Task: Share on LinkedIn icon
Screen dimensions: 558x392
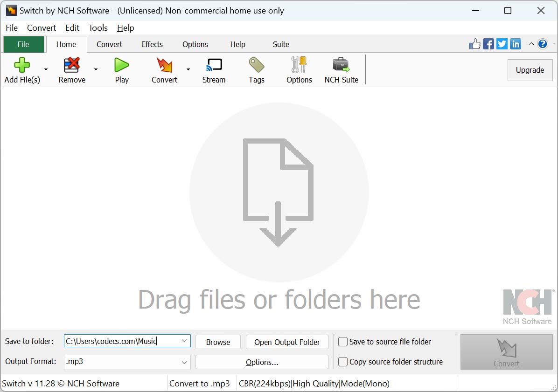Action: point(515,44)
